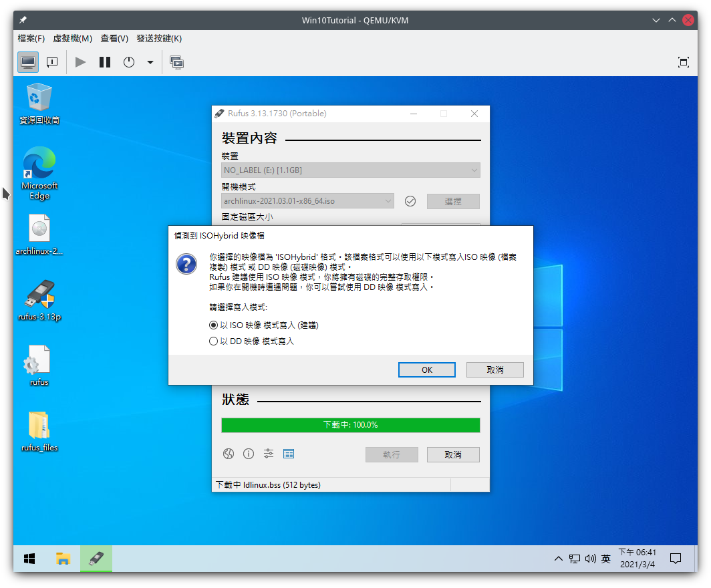Switch the 英 input method indicator

pyautogui.click(x=606, y=559)
